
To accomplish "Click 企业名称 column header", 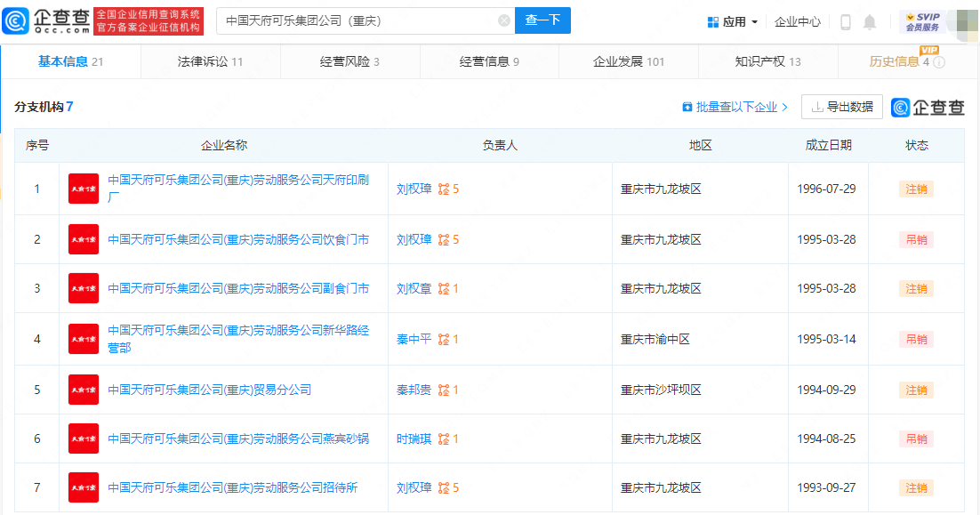I will click(224, 145).
